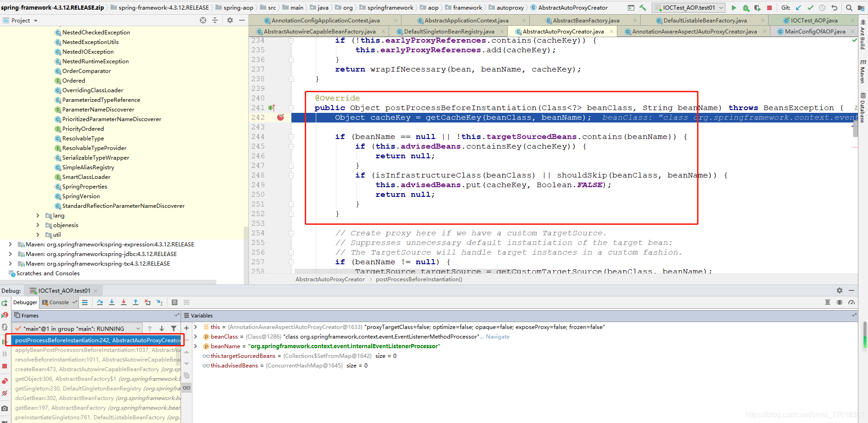The image size is (868, 423).
Task: Update project from Git with blue arrow
Action: (x=798, y=8)
